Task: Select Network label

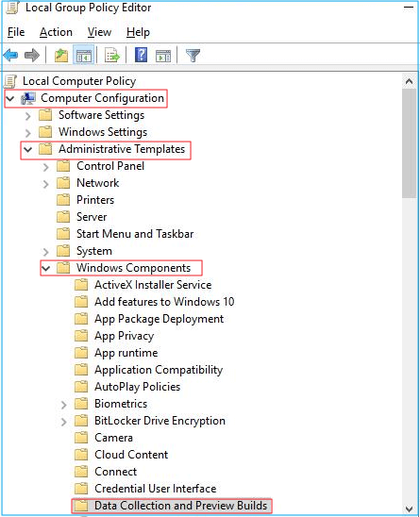Action: click(x=97, y=183)
